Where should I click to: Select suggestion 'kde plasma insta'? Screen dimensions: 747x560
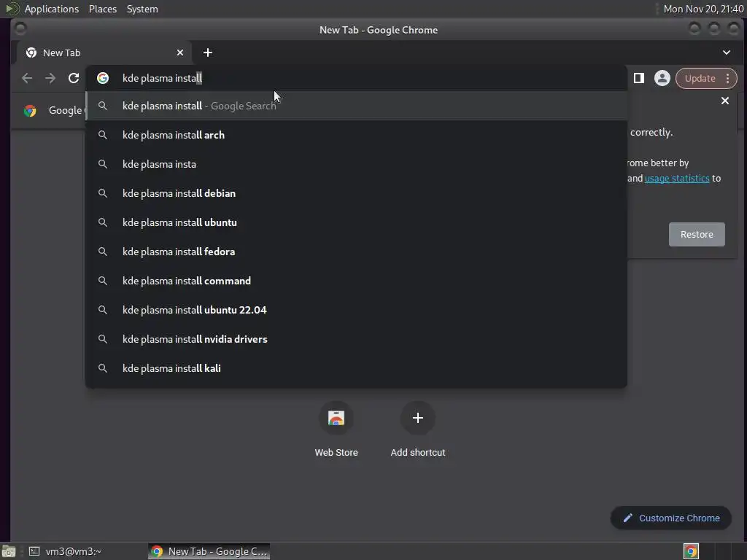tap(356, 164)
